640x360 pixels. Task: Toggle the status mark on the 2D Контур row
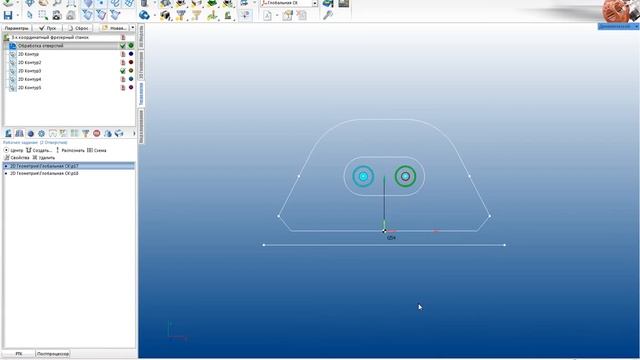[122, 54]
